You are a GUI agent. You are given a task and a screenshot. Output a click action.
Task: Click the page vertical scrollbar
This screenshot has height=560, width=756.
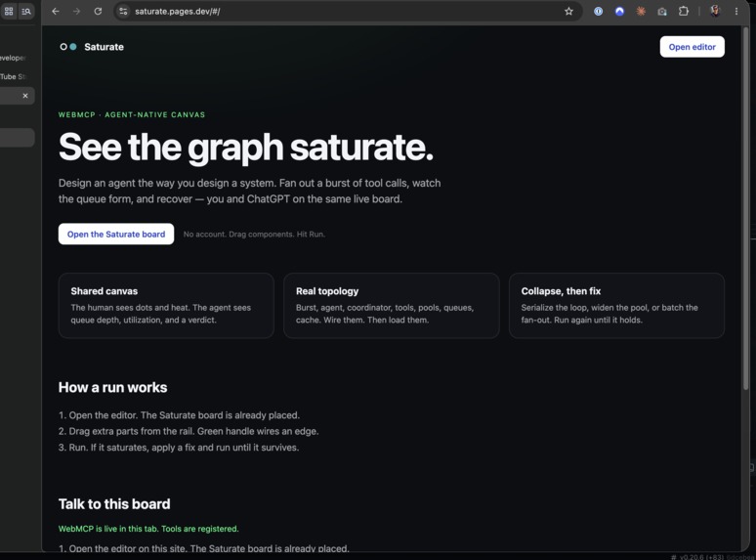746,207
